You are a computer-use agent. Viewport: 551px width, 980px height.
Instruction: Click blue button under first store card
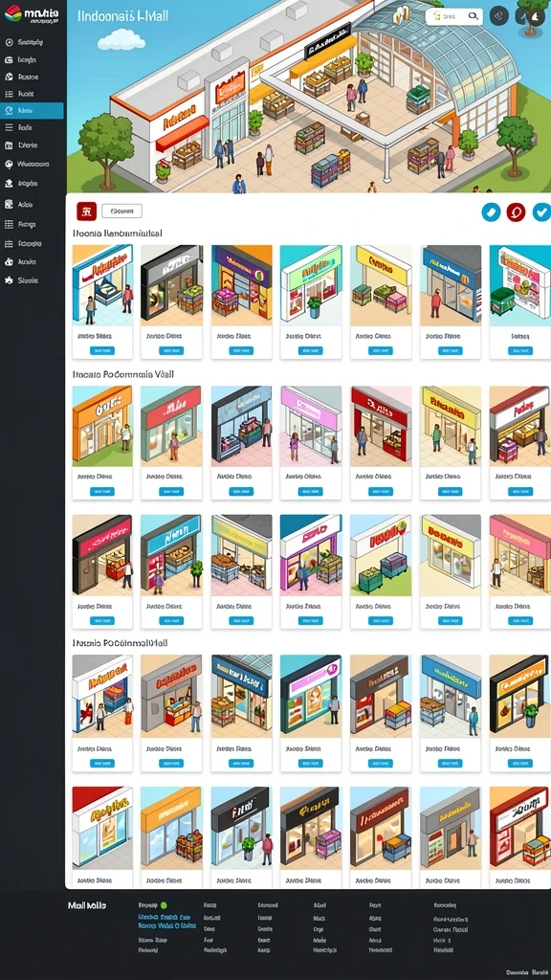click(102, 350)
